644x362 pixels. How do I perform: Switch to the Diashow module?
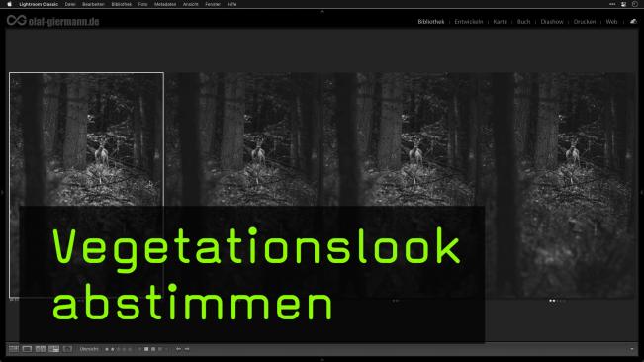click(552, 22)
